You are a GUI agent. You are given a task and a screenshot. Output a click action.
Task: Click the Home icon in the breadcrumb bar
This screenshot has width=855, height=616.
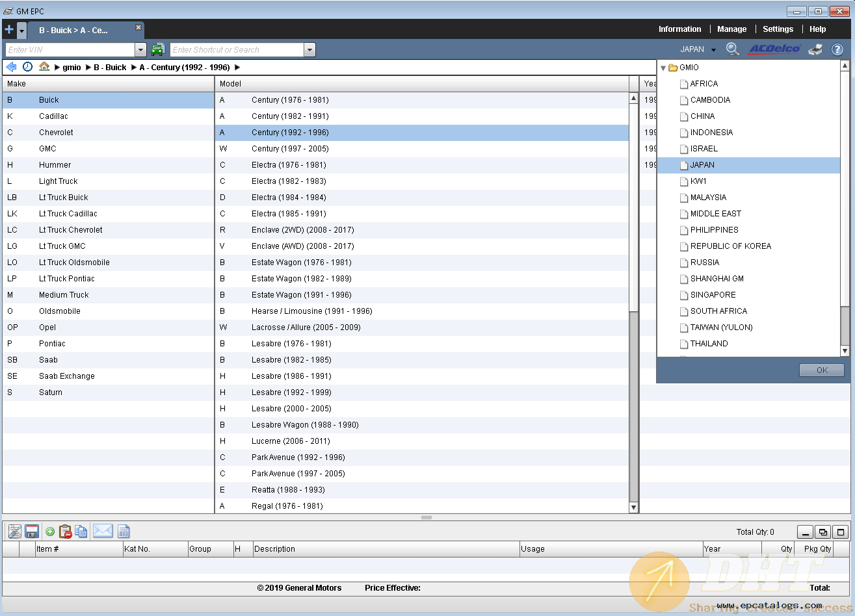[x=44, y=67]
